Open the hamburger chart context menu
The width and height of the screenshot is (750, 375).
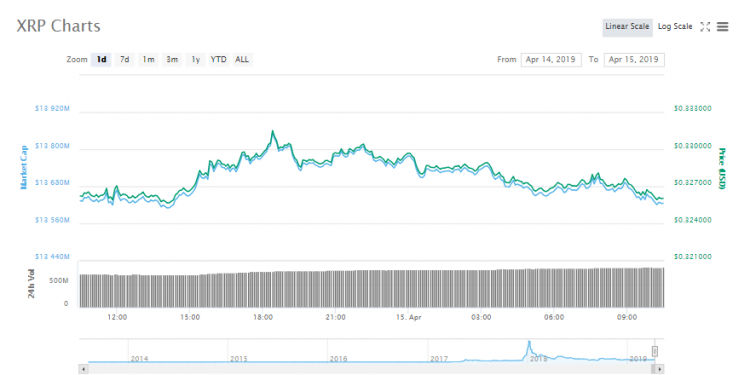[722, 27]
